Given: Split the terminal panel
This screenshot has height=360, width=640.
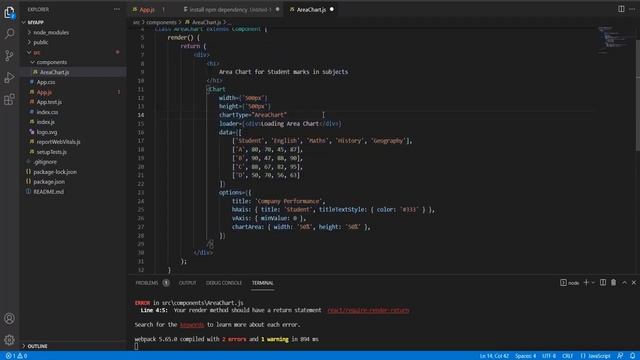Looking at the screenshot, I should pos(603,282).
